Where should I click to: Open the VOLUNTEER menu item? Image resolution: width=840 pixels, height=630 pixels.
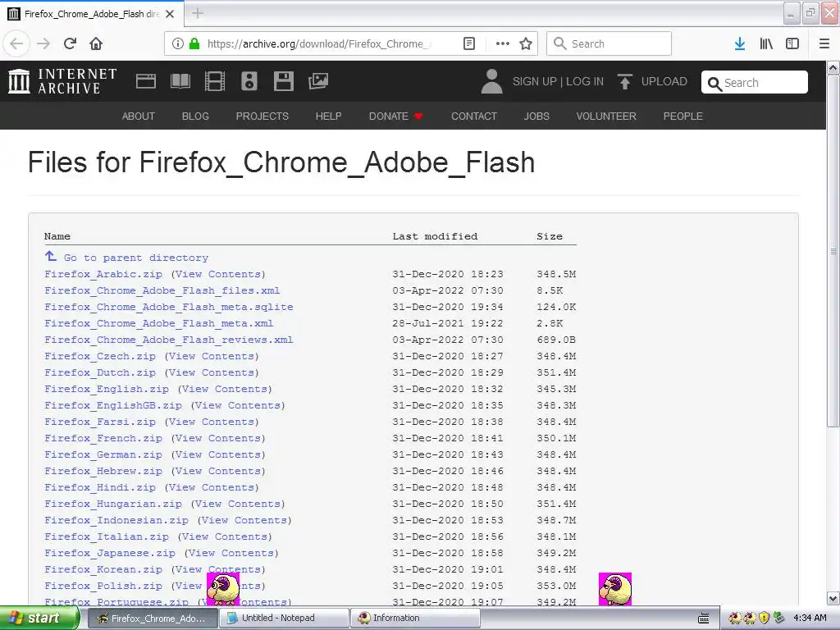pos(606,116)
